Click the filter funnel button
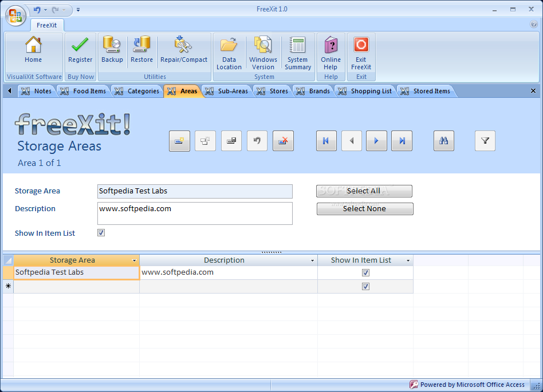543x392 pixels. (x=485, y=141)
